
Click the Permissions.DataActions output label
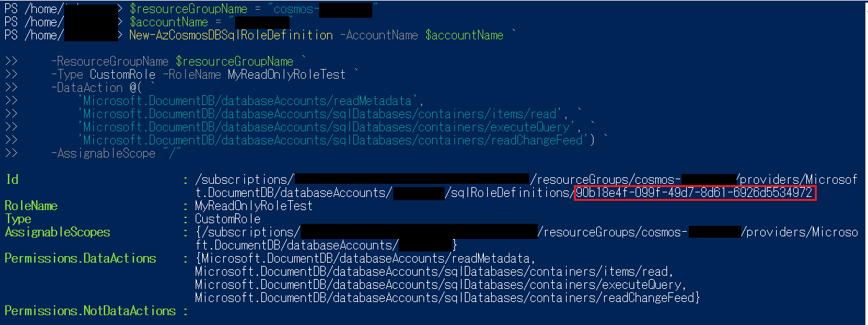coord(80,258)
